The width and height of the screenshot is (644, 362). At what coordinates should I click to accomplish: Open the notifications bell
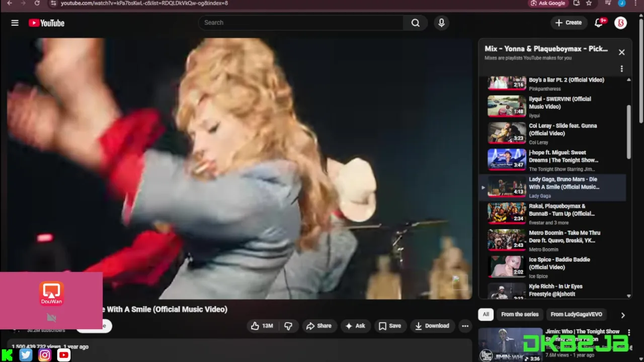pyautogui.click(x=599, y=23)
